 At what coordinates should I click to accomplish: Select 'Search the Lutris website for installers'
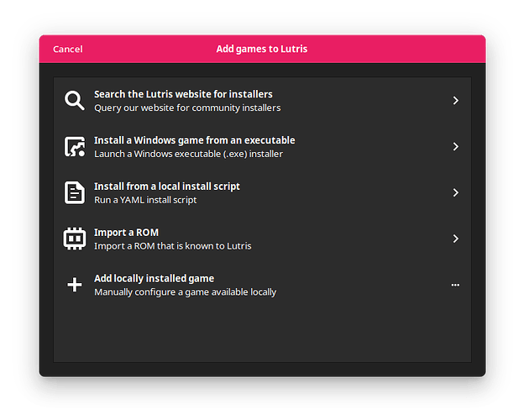[x=183, y=94]
